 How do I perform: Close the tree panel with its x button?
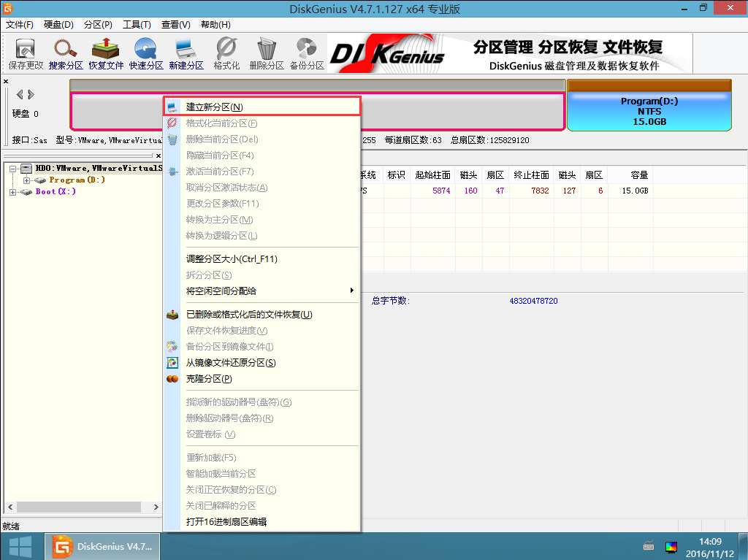coord(159,156)
